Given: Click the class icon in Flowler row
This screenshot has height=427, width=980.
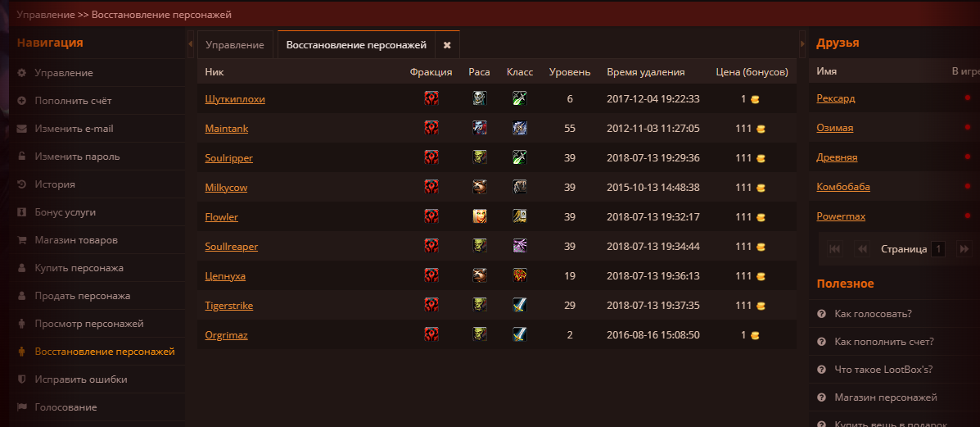Looking at the screenshot, I should point(519,216).
